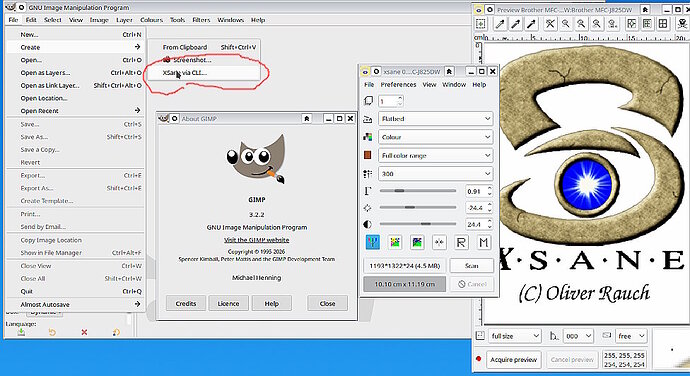Click the skull delete preview cache icon

pyautogui.click(x=682, y=24)
